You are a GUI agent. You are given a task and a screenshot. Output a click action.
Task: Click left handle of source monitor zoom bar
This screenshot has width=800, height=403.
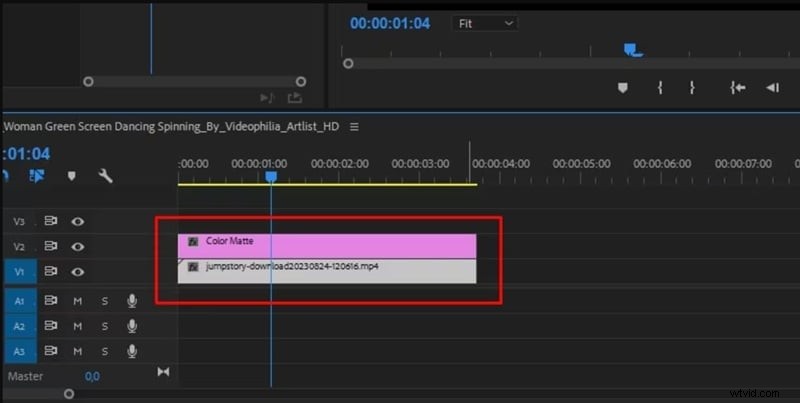[x=88, y=82]
